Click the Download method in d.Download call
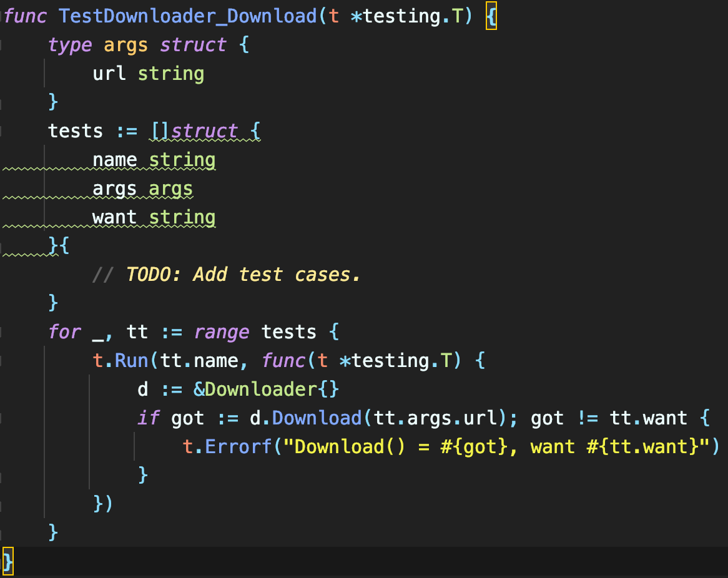 pos(317,418)
